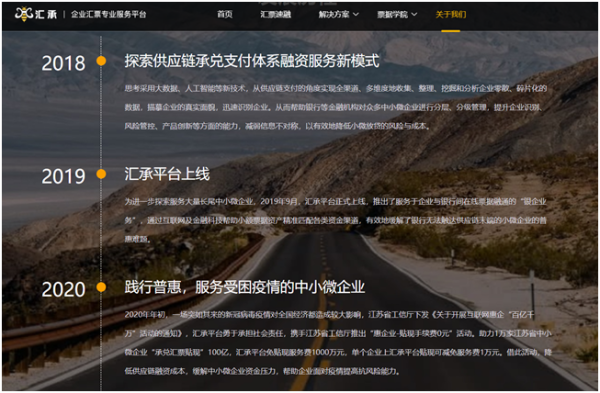Click the orange timeline dot for 2019
The width and height of the screenshot is (600, 393).
[101, 174]
